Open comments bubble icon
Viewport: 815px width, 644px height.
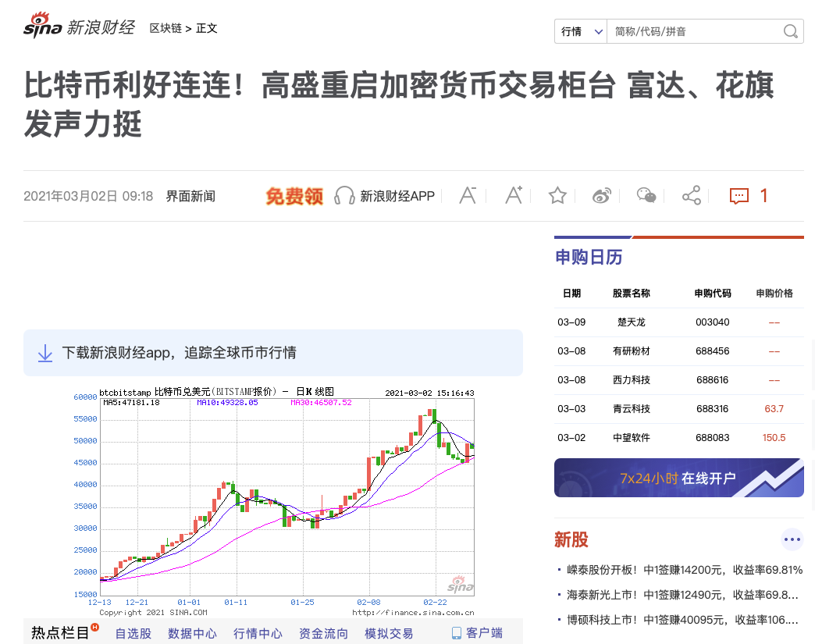[x=738, y=196]
